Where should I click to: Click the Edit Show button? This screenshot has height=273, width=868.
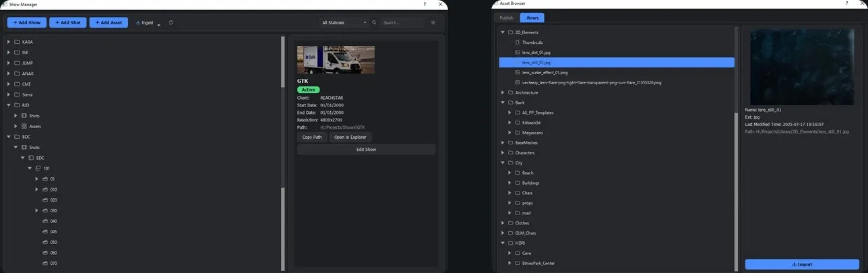(366, 149)
